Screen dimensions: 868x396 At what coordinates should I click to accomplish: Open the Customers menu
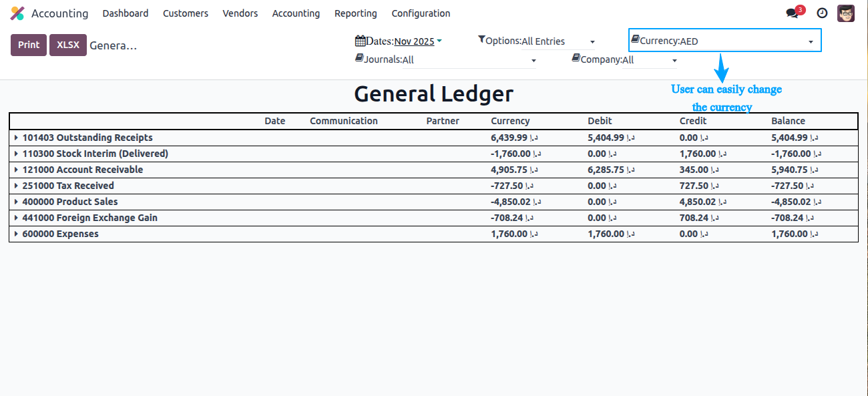click(186, 13)
